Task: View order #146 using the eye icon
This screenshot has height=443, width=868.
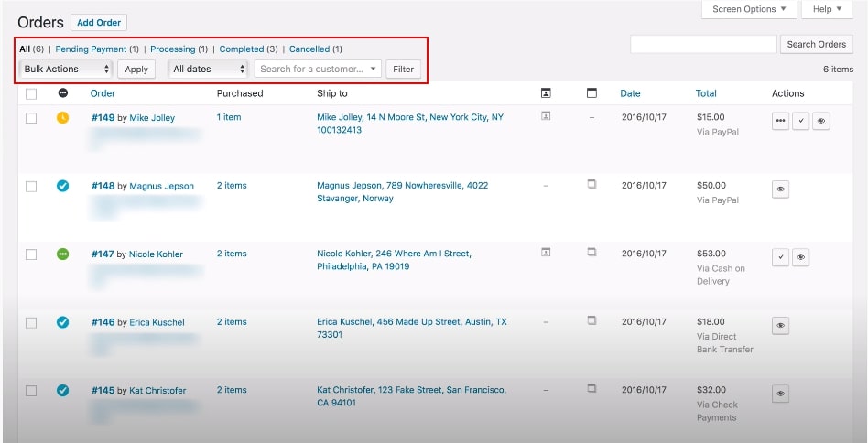Action: coord(780,326)
